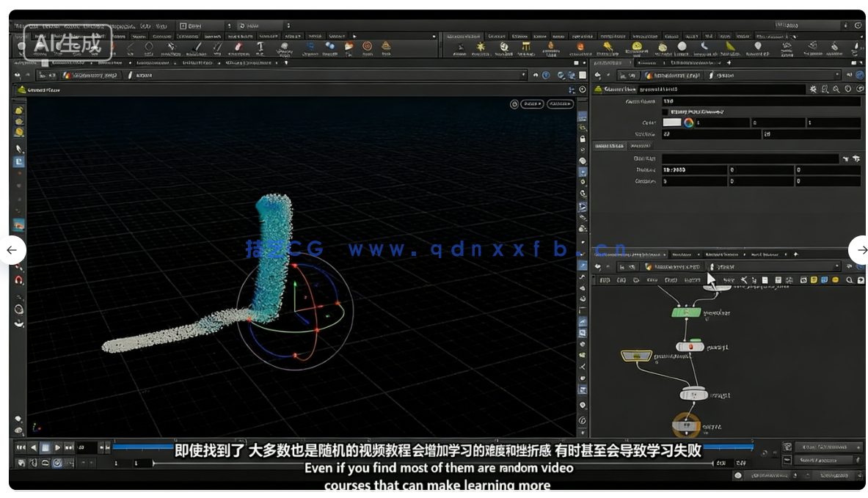This screenshot has width=868, height=498.
Task: Toggle the checkbox above the Color parameter
Action: (x=665, y=110)
